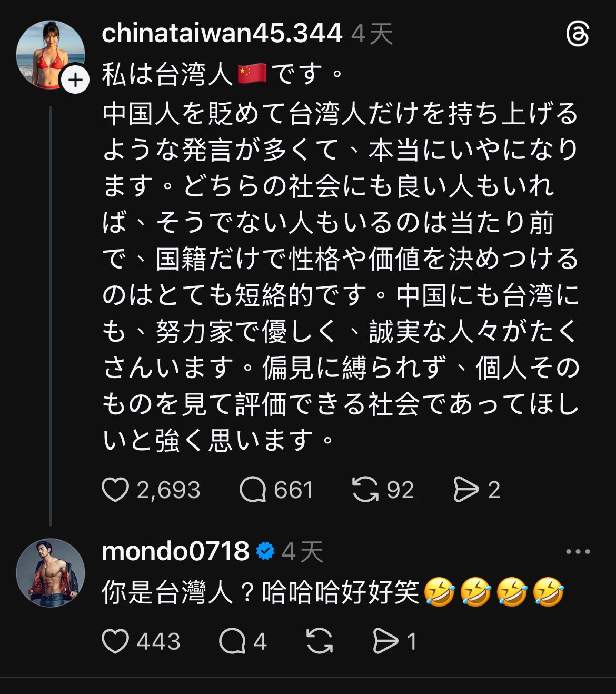The width and height of the screenshot is (616, 694).
Task: Open the 4天 timestamp on mondo0718's reply
Action: coord(302,552)
